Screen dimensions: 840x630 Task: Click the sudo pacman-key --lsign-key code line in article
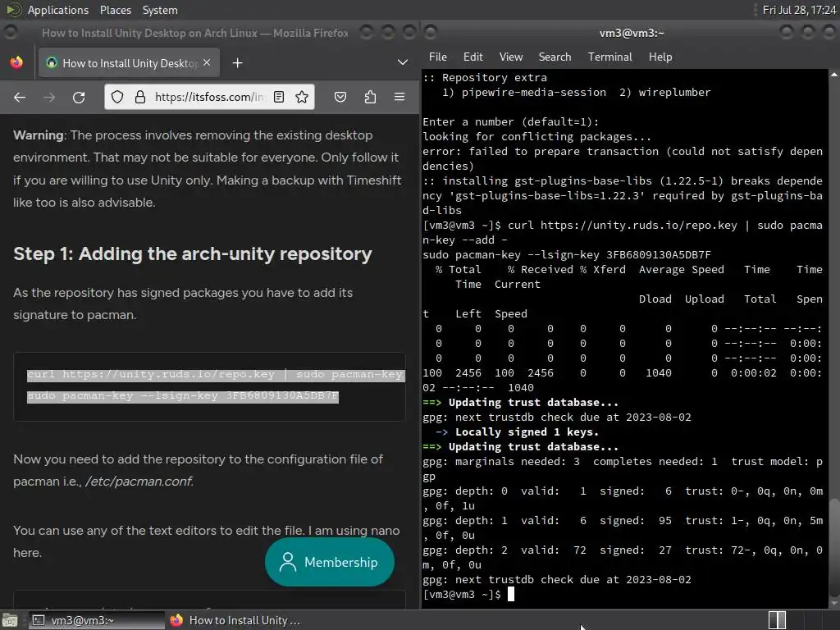(x=183, y=396)
